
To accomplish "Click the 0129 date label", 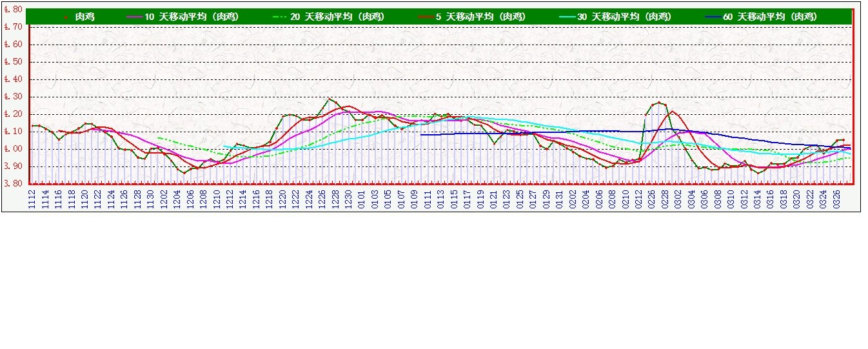I will [x=546, y=198].
